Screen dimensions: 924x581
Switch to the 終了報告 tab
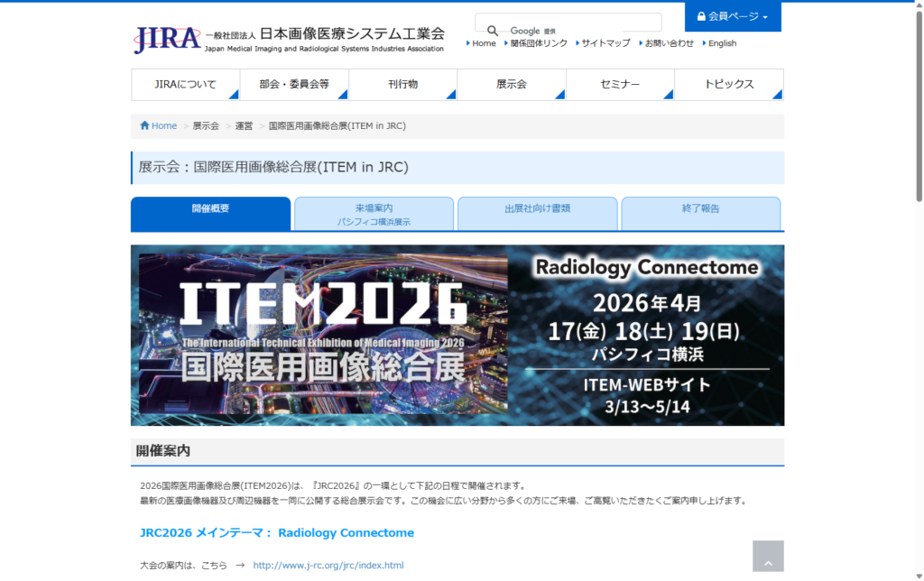[699, 213]
